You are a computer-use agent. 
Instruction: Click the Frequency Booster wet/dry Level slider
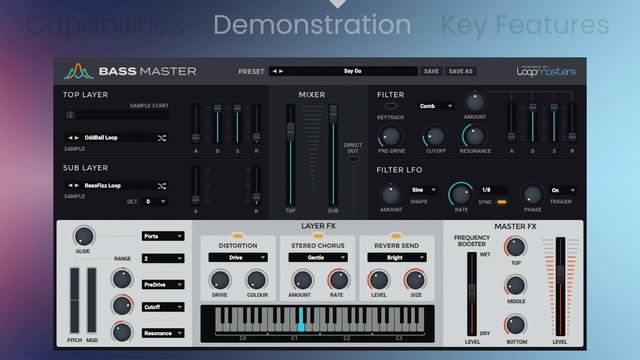[471, 294]
